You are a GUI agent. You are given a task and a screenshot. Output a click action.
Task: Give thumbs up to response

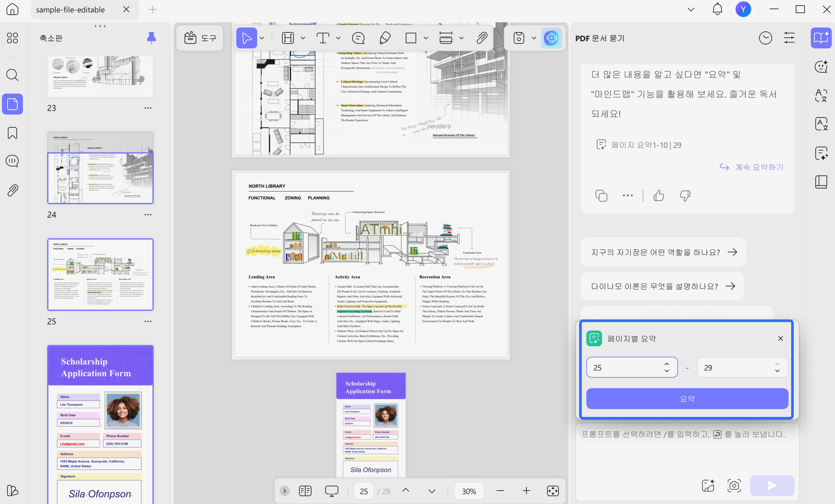coord(658,196)
